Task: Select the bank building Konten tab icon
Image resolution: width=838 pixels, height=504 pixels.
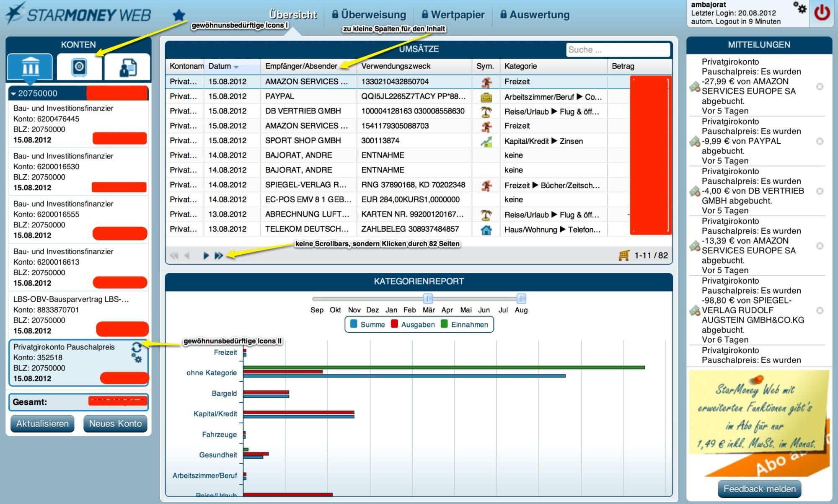Action: (x=30, y=67)
